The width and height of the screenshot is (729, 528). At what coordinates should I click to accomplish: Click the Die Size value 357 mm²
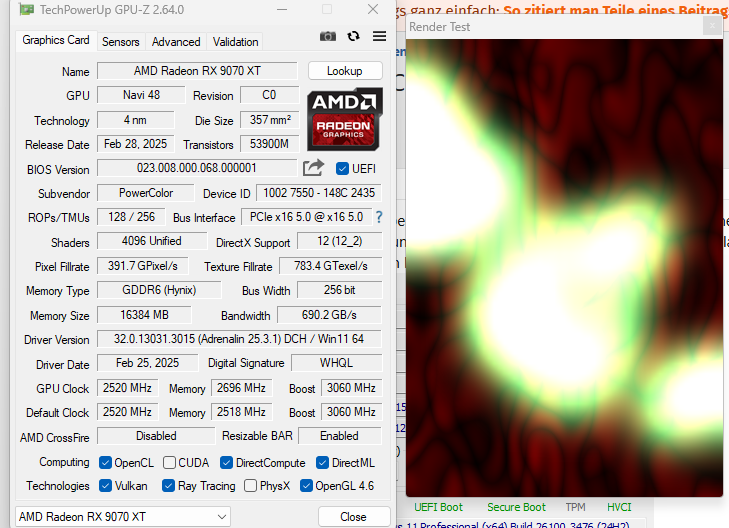(x=270, y=120)
